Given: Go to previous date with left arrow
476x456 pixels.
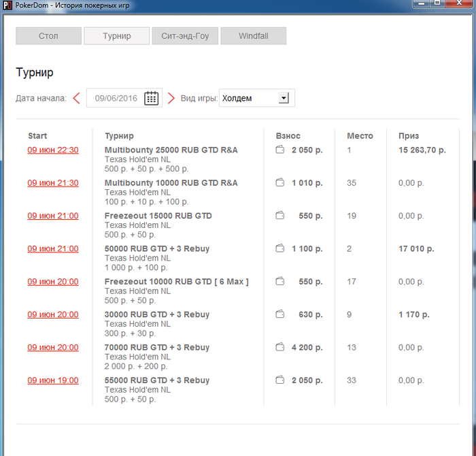Looking at the screenshot, I should click(x=76, y=98).
